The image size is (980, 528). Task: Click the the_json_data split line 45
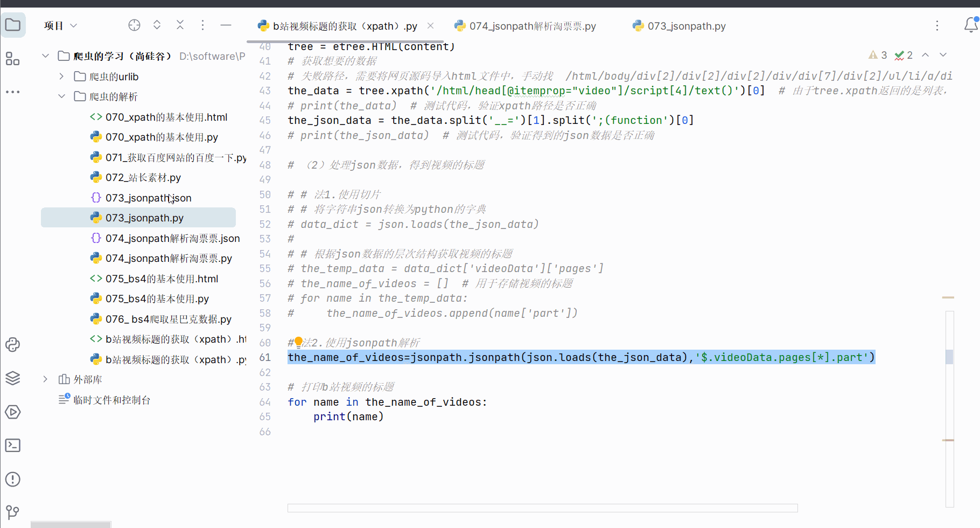point(491,120)
